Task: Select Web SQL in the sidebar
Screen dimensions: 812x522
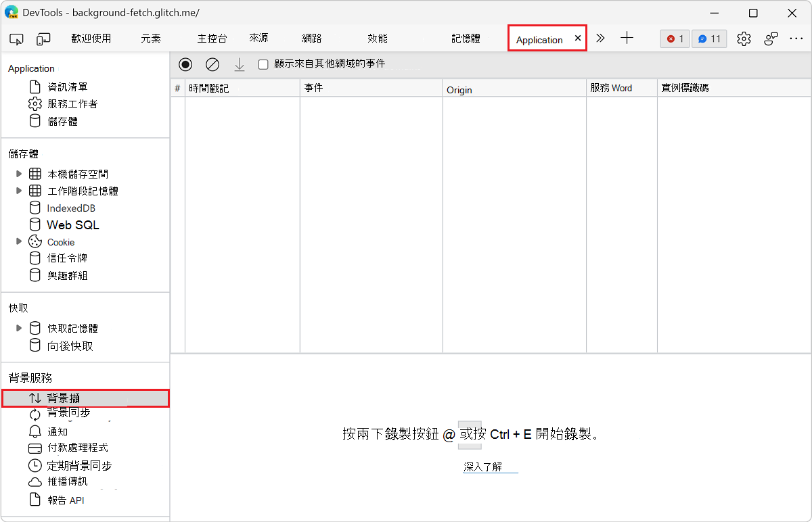Action: (73, 224)
